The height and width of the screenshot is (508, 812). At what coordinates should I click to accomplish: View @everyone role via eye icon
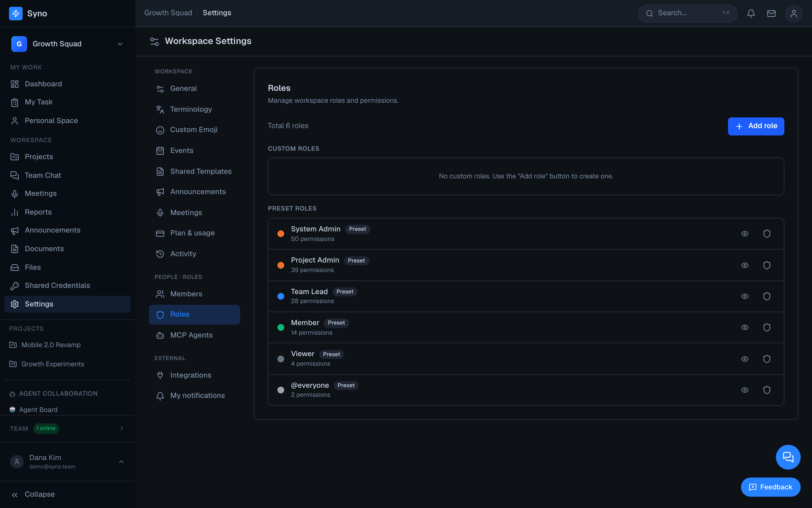pyautogui.click(x=745, y=390)
